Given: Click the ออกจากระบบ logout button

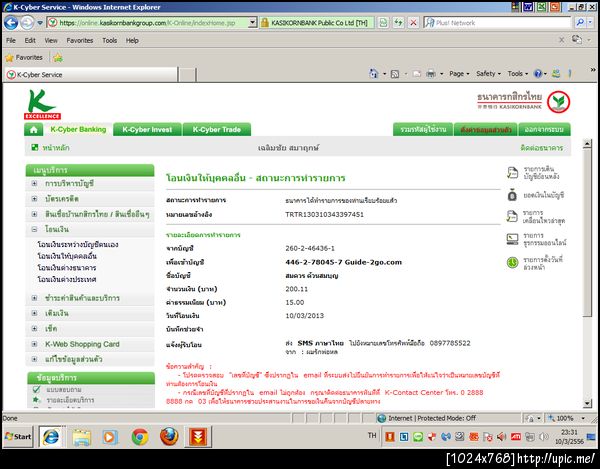Looking at the screenshot, I should [544, 129].
